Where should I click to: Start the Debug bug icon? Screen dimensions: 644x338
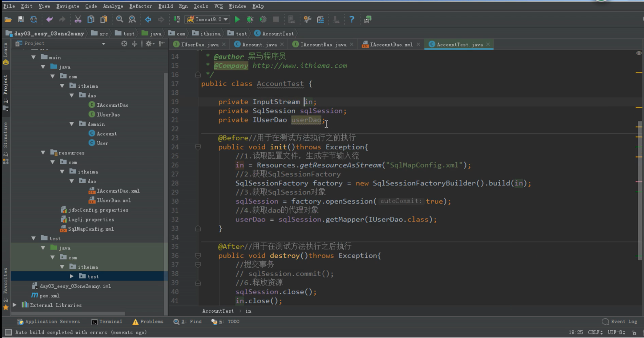pos(250,19)
